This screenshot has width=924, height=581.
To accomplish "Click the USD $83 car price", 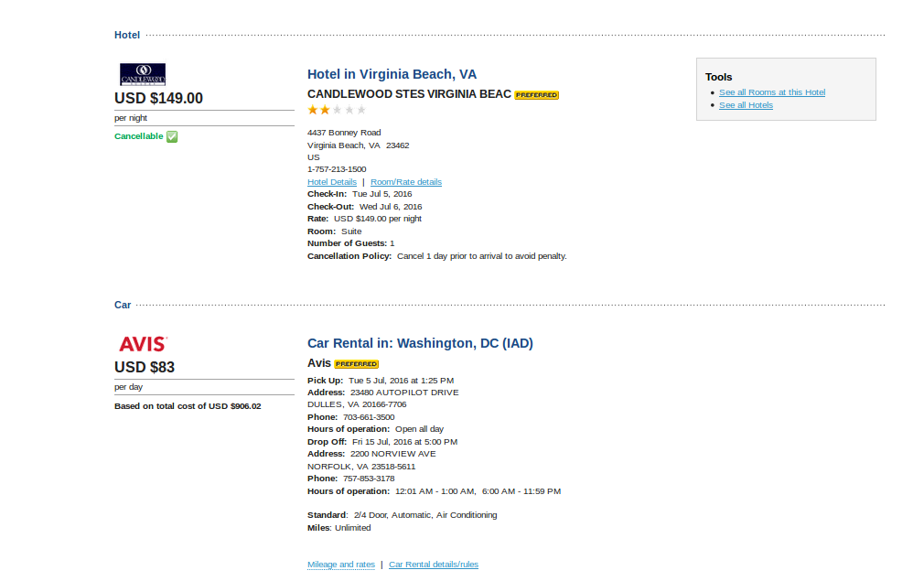I will (145, 368).
